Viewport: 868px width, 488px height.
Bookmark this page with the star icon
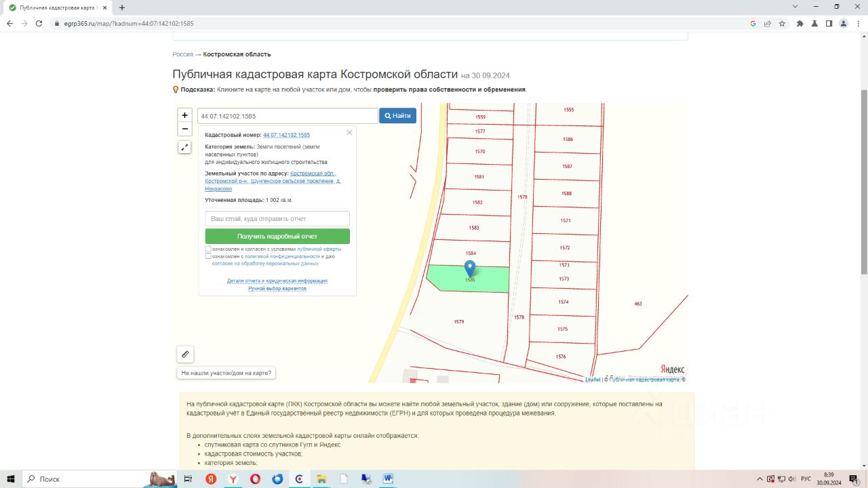pos(782,23)
